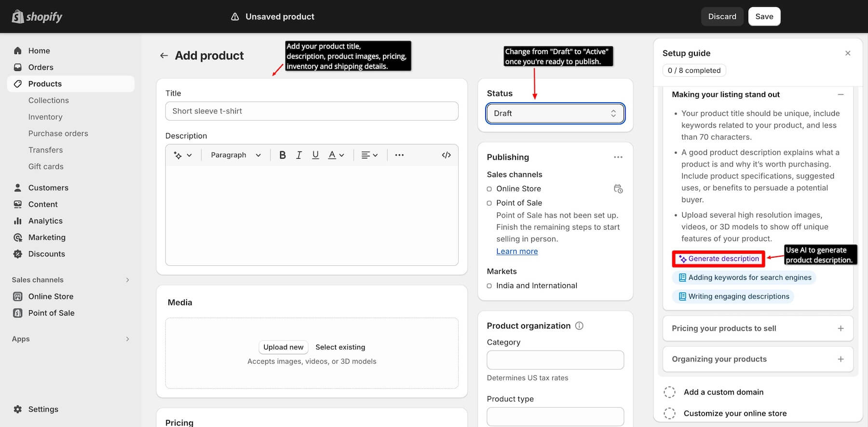Open more formatting options ellipsis in editor
The height and width of the screenshot is (427, 868).
pyautogui.click(x=399, y=155)
